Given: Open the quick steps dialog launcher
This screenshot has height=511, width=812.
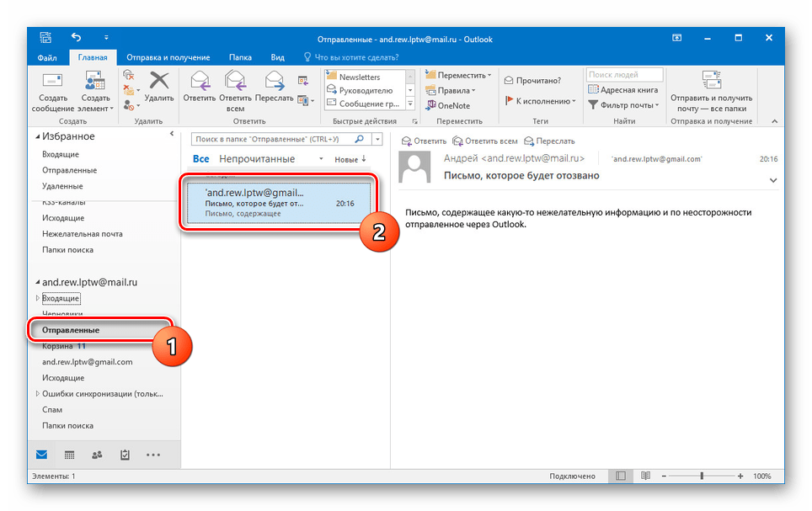Looking at the screenshot, I should click(414, 121).
